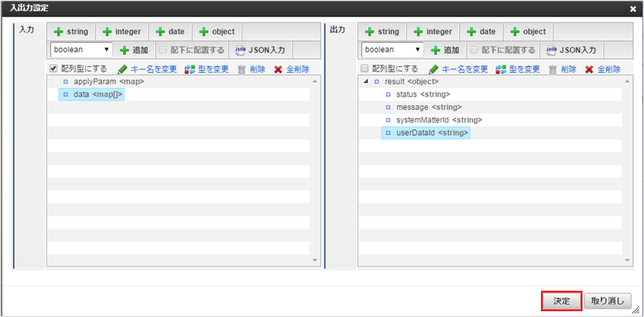The height and width of the screenshot is (317, 644).
Task: Click 削除 in output panel
Action: point(562,69)
